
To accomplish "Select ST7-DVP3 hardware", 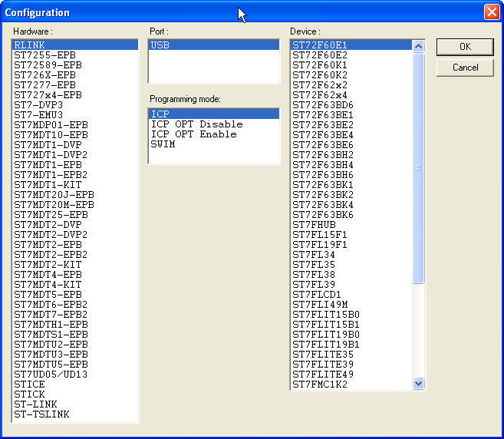I will pos(75,105).
